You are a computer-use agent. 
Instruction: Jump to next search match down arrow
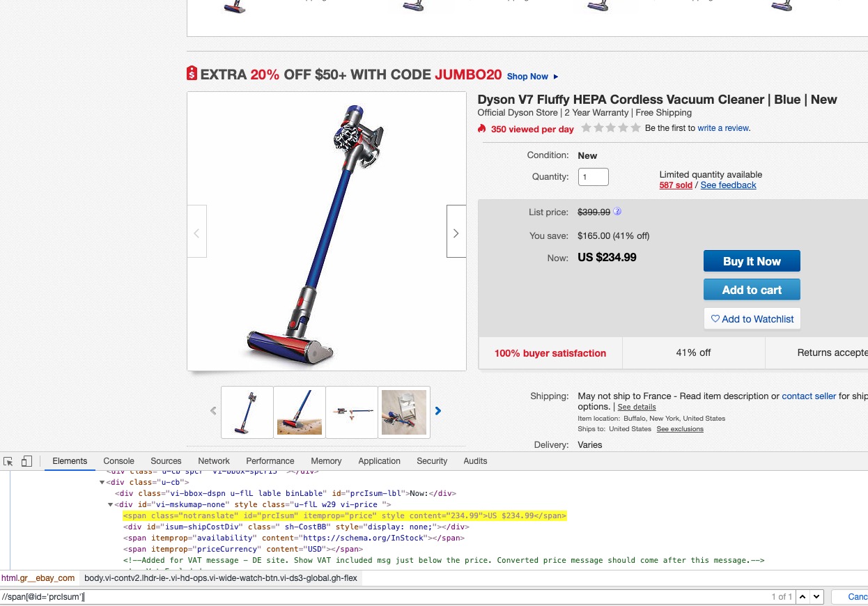[817, 597]
